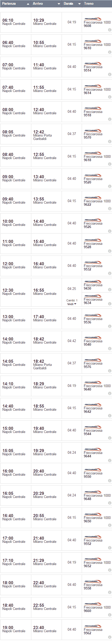This screenshot has height=644, width=112.
Task: Open info icon for train 9608
Action: [x=110, y=30]
